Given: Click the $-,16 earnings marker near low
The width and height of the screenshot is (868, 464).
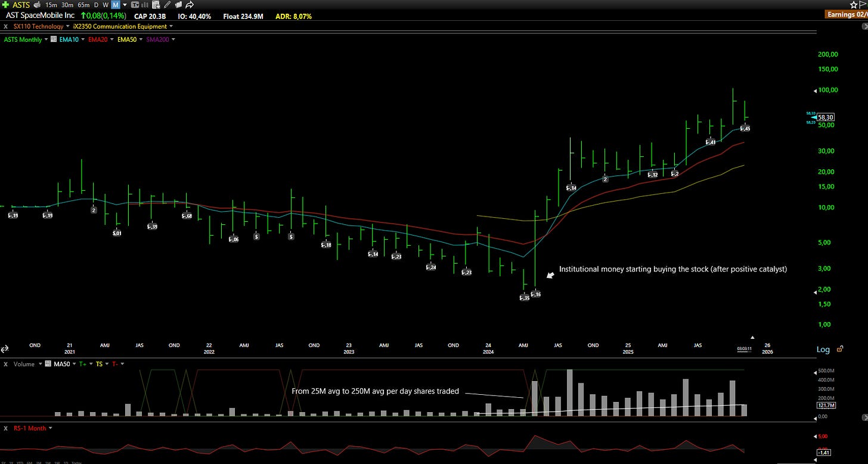Looking at the screenshot, I should [x=536, y=294].
